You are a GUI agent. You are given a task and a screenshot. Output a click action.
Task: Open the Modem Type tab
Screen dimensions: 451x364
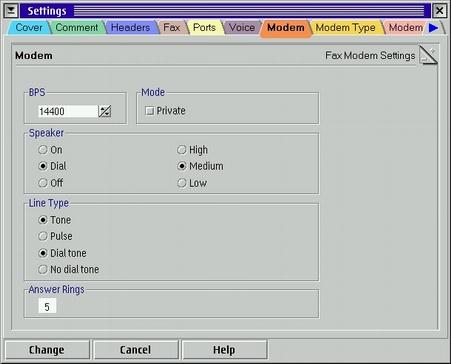click(345, 27)
